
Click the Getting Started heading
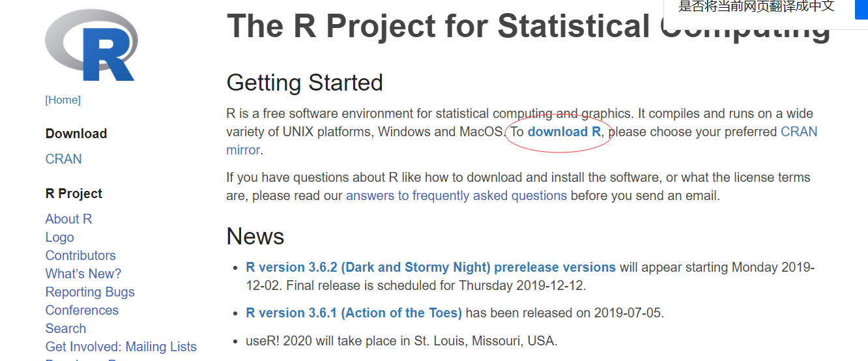pyautogui.click(x=304, y=83)
